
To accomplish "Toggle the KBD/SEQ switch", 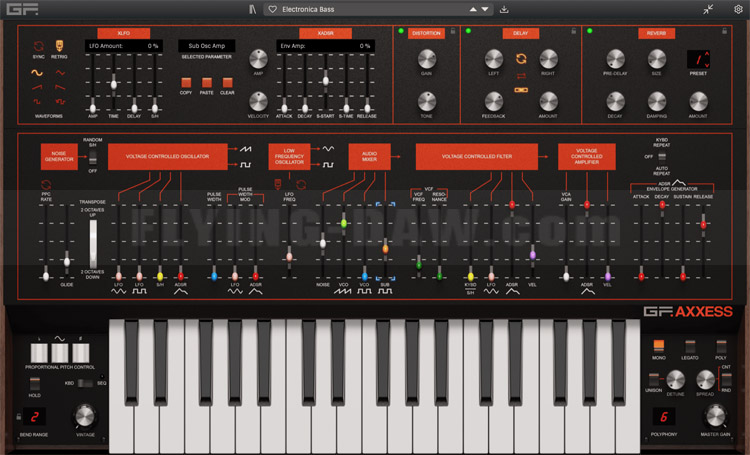I will (85, 383).
